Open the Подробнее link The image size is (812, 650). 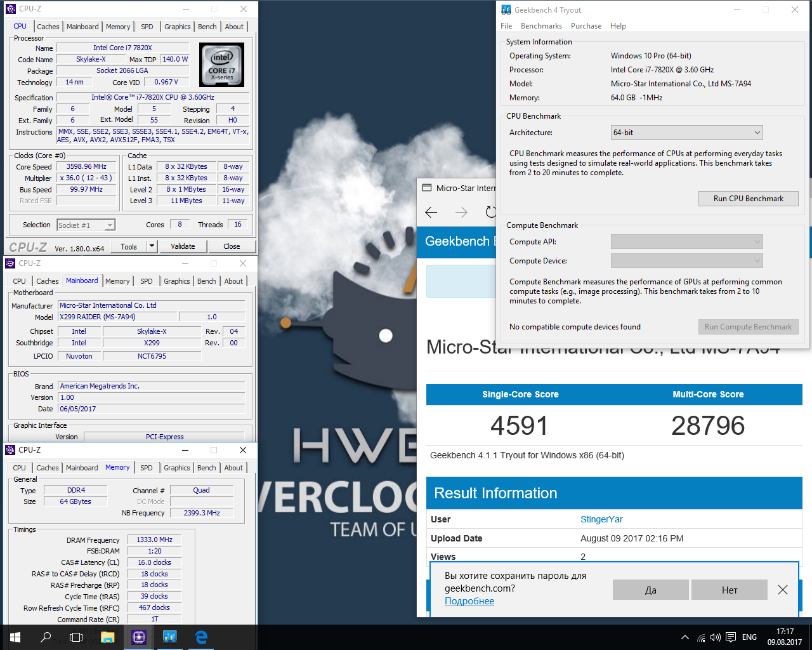click(x=469, y=601)
